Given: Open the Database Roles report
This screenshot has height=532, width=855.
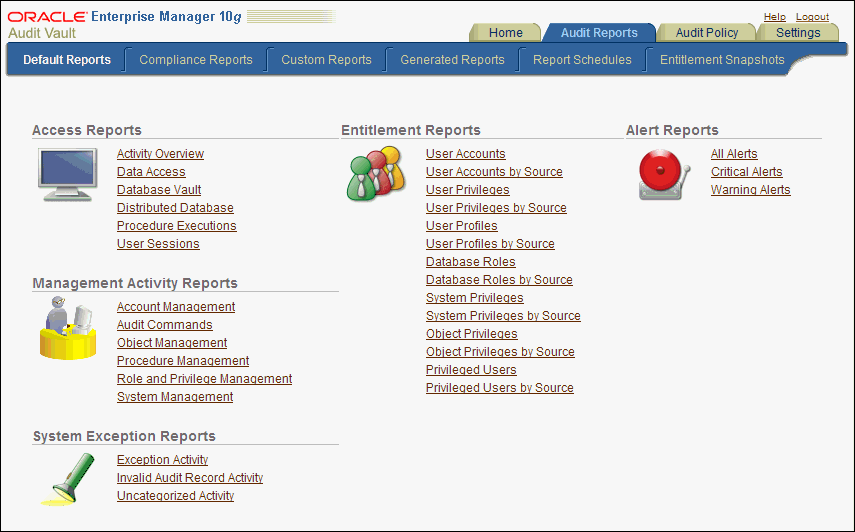Looking at the screenshot, I should (x=471, y=262).
